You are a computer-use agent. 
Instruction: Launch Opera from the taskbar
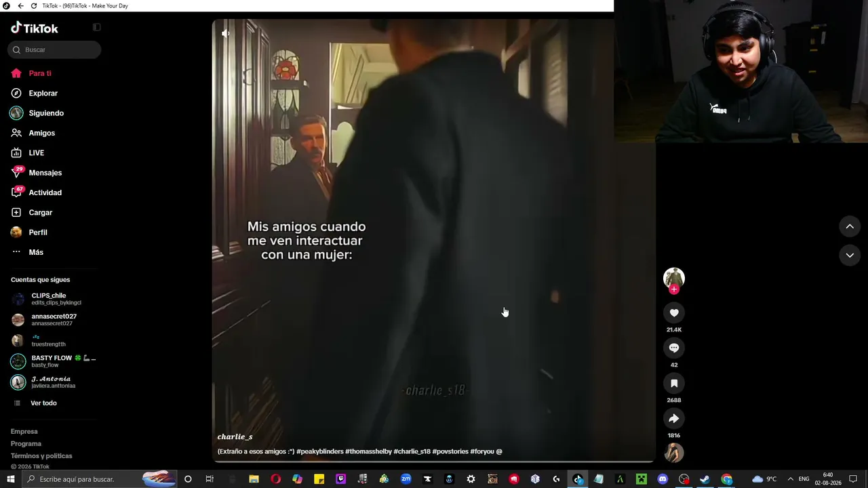[x=275, y=479]
